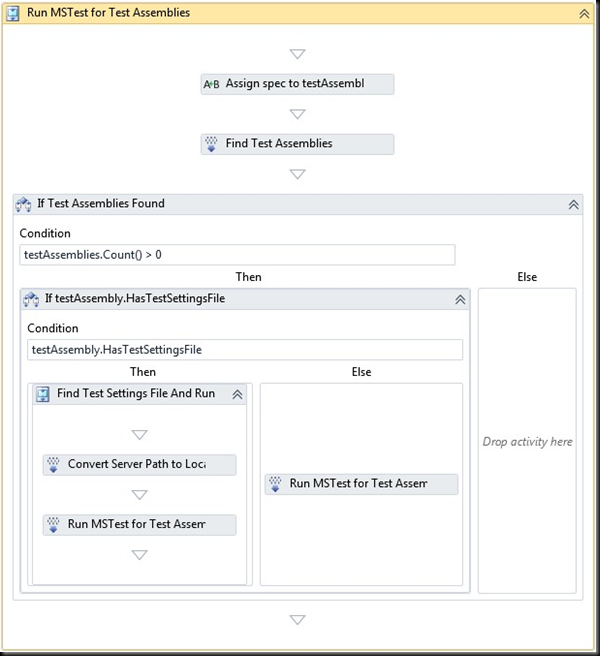Collapse the Run MSTest for Test Assemblies sequence

pos(584,14)
